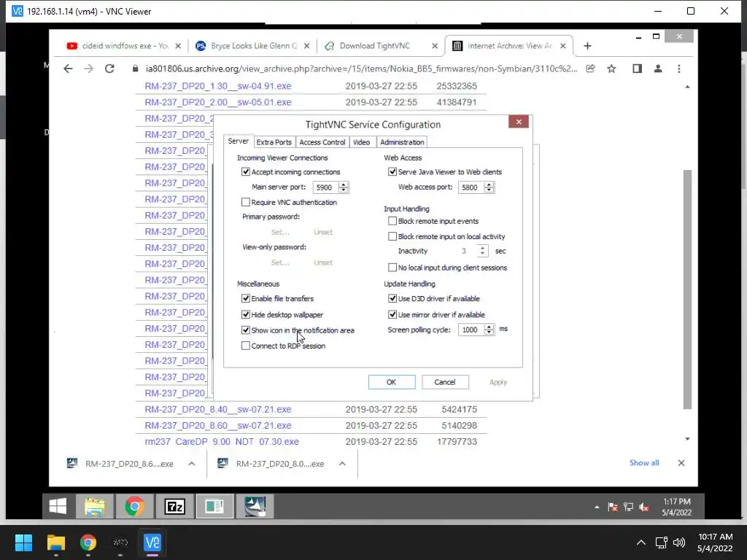
Task: Open a new Chrome tab
Action: pos(587,46)
